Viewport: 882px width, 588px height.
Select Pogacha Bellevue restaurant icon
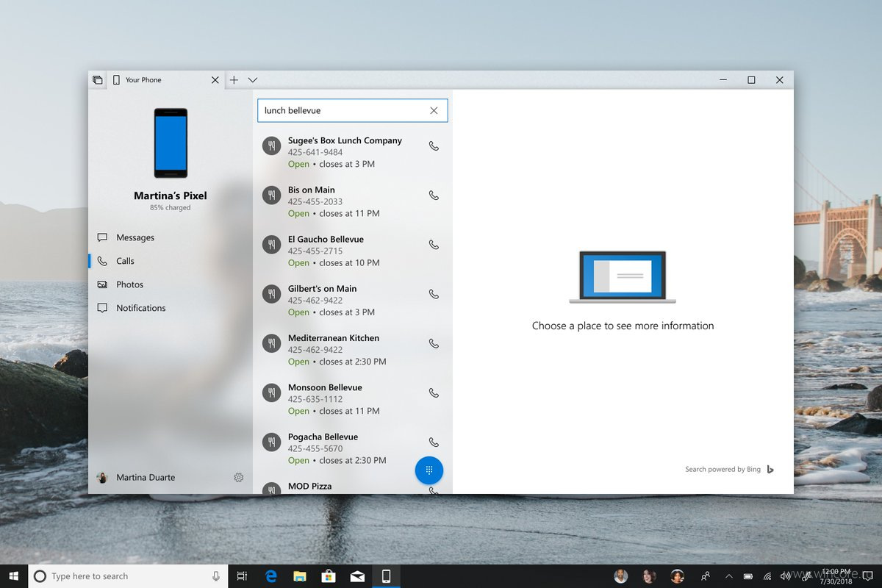pos(272,442)
